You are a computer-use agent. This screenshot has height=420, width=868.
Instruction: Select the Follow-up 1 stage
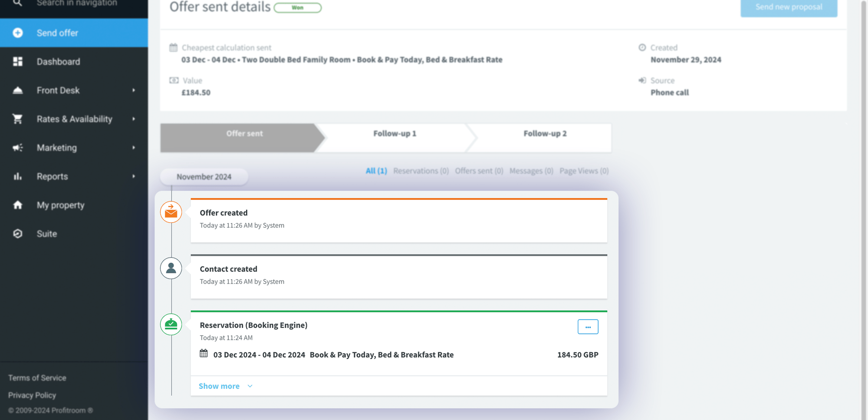point(395,133)
